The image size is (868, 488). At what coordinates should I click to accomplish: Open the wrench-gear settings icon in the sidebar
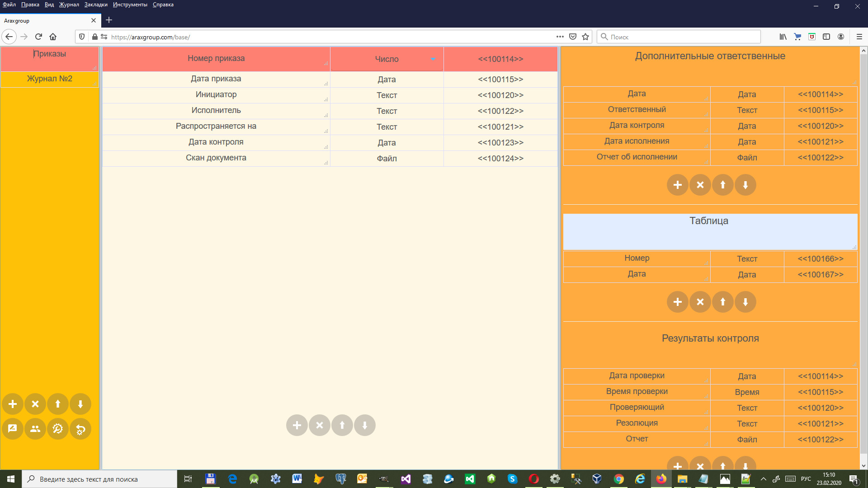pos(58,429)
